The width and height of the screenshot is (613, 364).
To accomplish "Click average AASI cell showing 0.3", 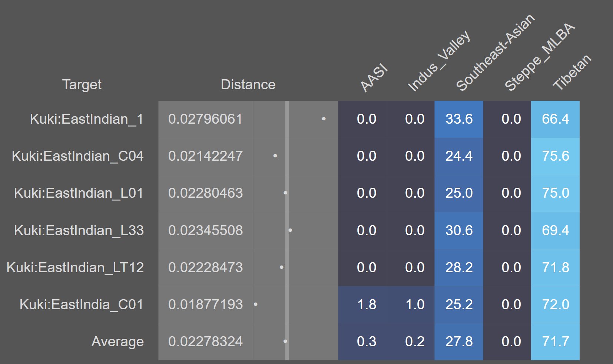I will [362, 341].
